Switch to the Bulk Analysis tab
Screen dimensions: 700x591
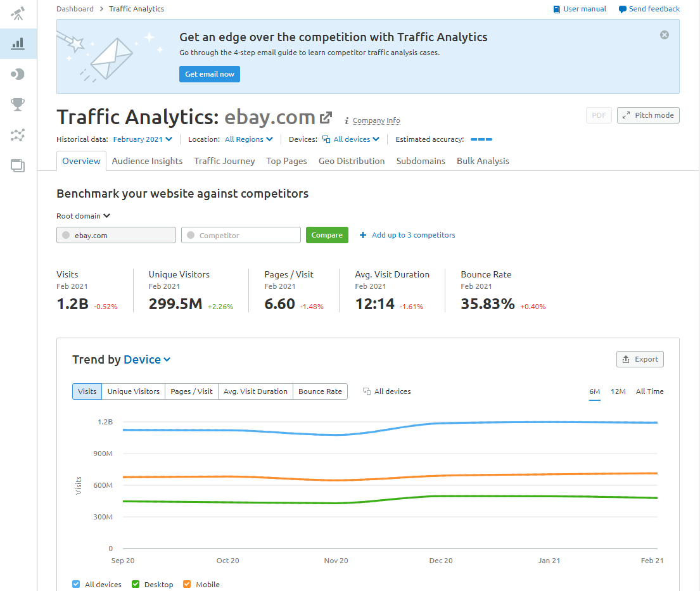coord(483,161)
